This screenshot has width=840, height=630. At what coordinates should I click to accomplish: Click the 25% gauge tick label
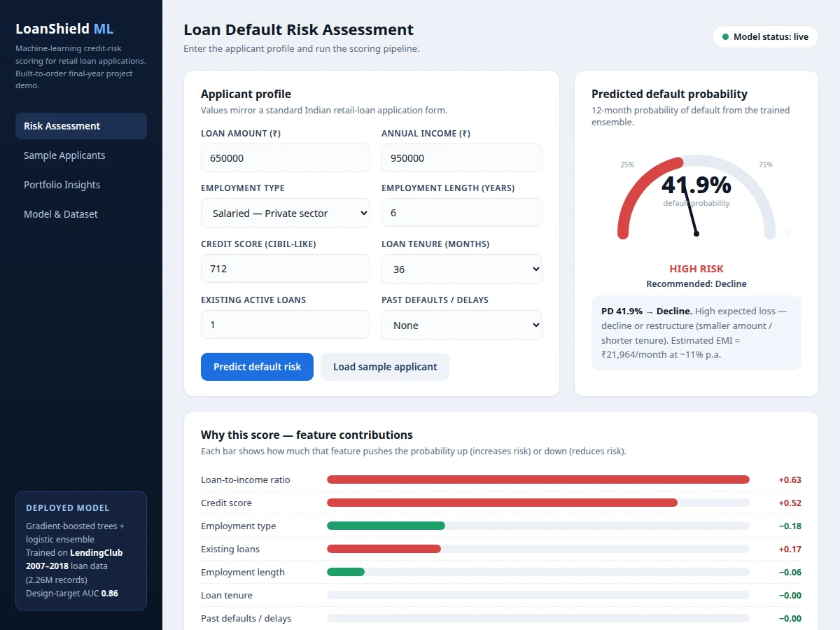[627, 165]
